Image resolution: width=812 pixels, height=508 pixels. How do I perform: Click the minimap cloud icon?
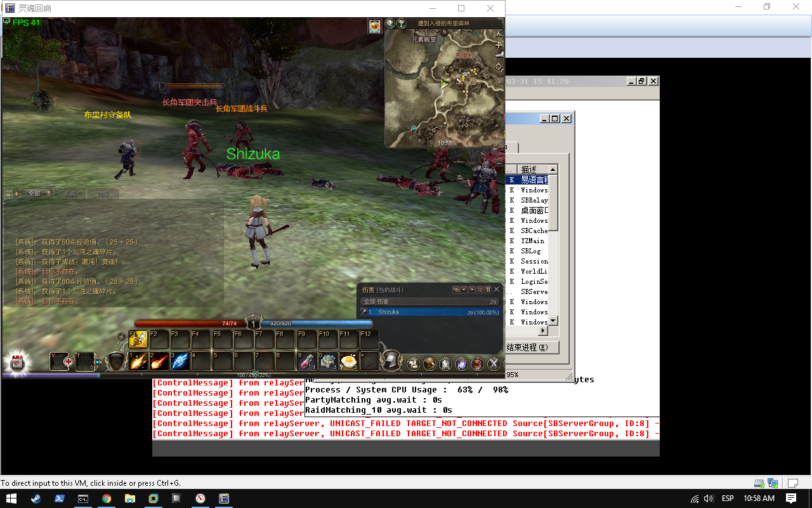[x=499, y=55]
